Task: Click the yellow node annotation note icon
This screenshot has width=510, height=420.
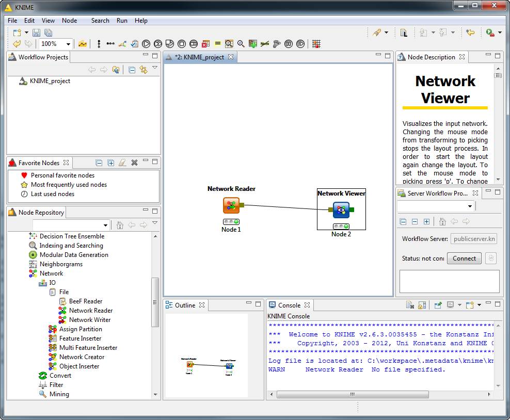Action: coord(218,43)
